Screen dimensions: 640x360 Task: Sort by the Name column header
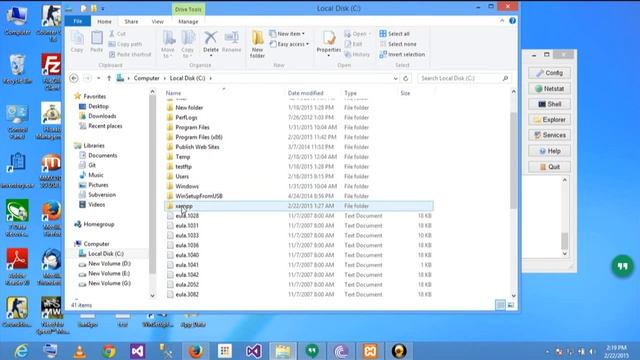173,93
